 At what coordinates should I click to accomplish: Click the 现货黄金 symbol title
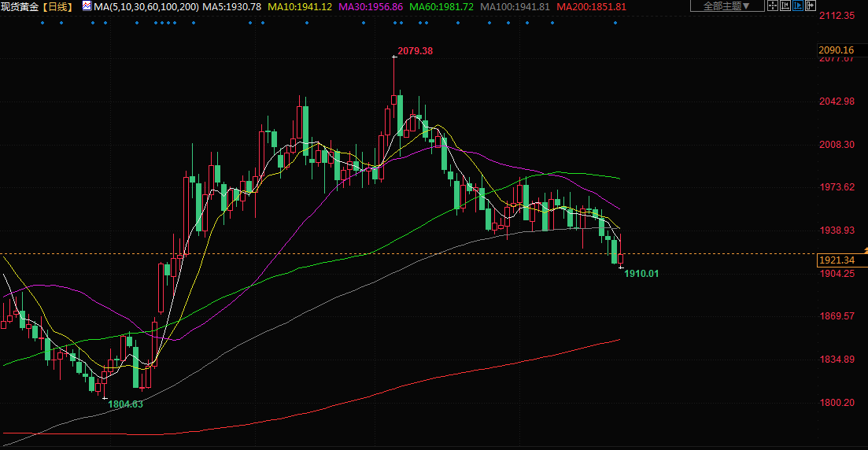[x=20, y=6]
